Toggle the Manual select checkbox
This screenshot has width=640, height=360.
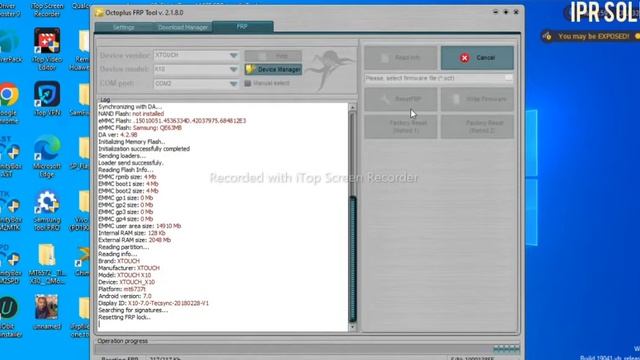click(x=248, y=83)
